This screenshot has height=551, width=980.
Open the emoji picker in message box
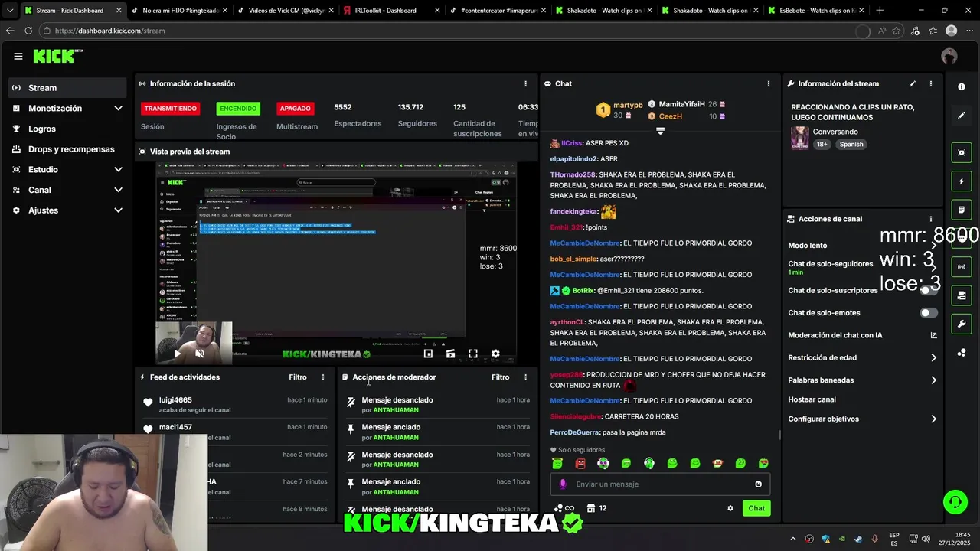point(759,484)
